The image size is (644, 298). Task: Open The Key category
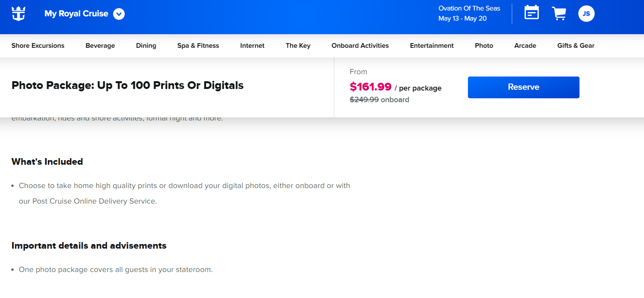click(x=298, y=45)
